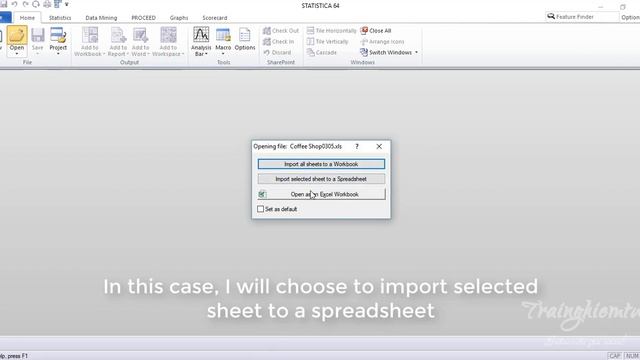The width and height of the screenshot is (640, 360).
Task: Click the redo arrow in quick access toolbar
Action: coord(25,4)
